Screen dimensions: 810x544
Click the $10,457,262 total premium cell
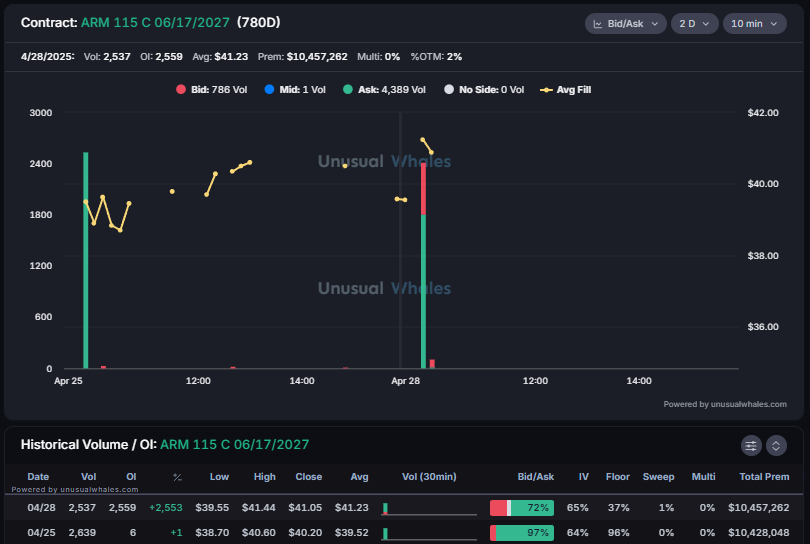(758, 507)
